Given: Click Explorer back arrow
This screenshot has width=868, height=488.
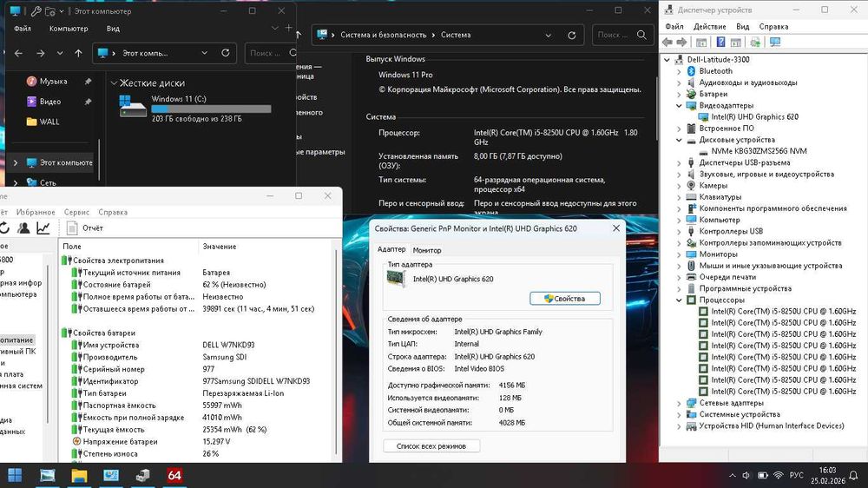Looking at the screenshot, I should (18, 53).
